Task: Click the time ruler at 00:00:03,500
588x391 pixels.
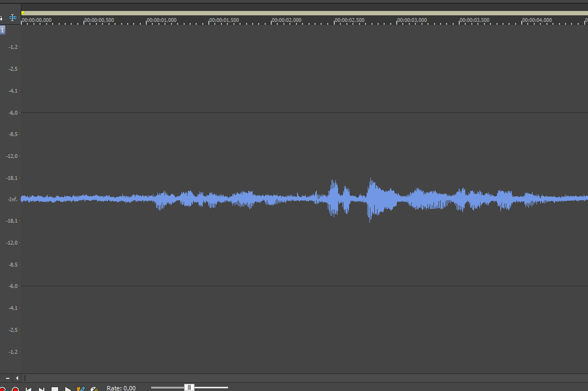Action: click(460, 22)
